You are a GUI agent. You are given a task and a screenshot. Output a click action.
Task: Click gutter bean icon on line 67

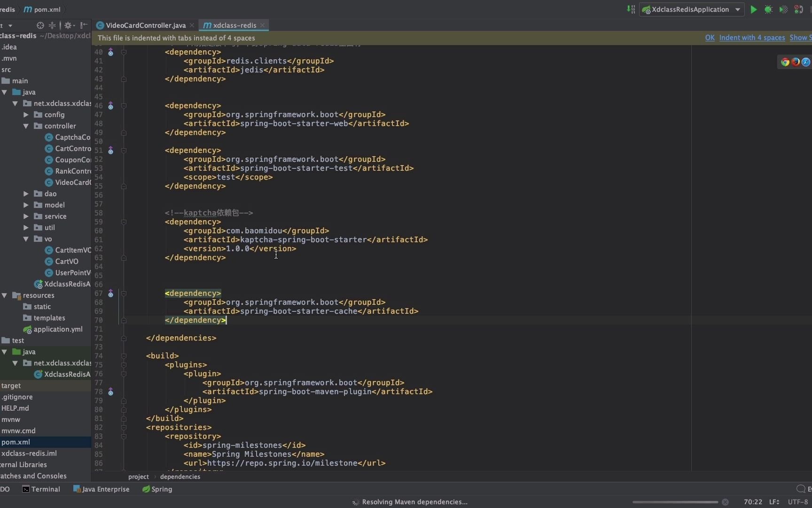[111, 294]
